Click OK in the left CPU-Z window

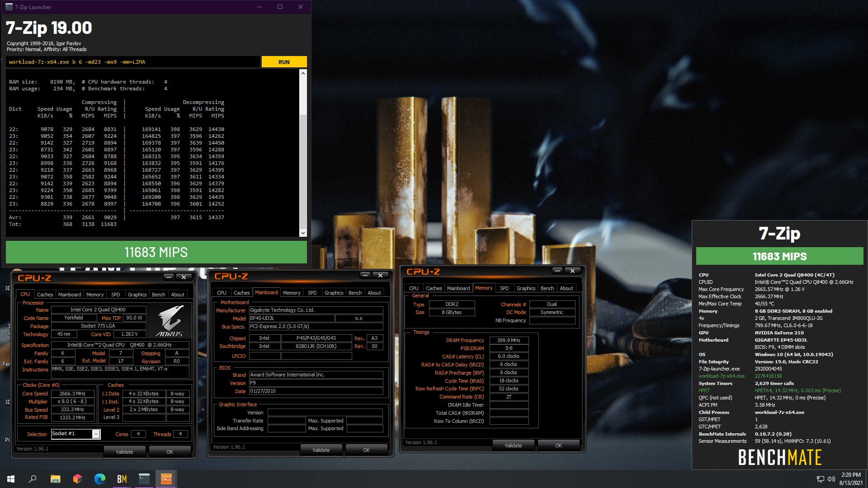pyautogui.click(x=170, y=452)
